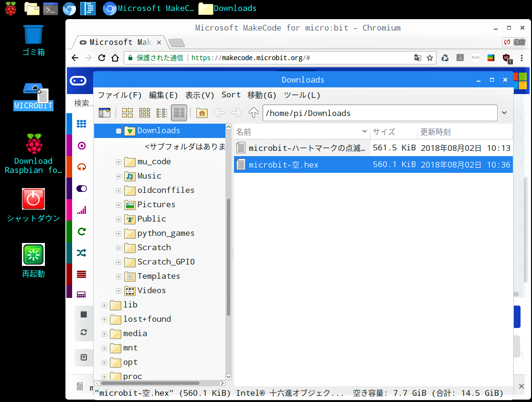Click the path field /home/pi/Downloads
Screen dimensions: 532x402
pyautogui.click(x=380, y=113)
